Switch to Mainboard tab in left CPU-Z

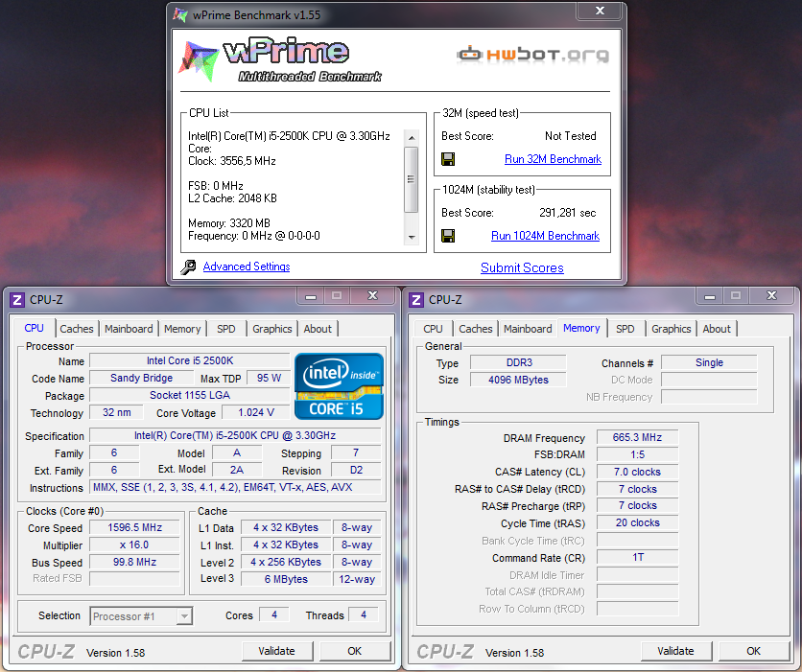129,329
